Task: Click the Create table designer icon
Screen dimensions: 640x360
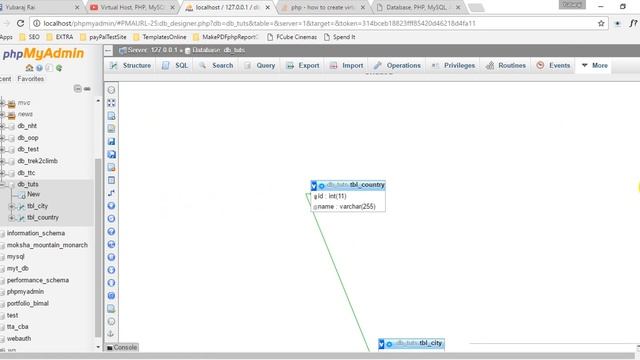Action: point(111,180)
